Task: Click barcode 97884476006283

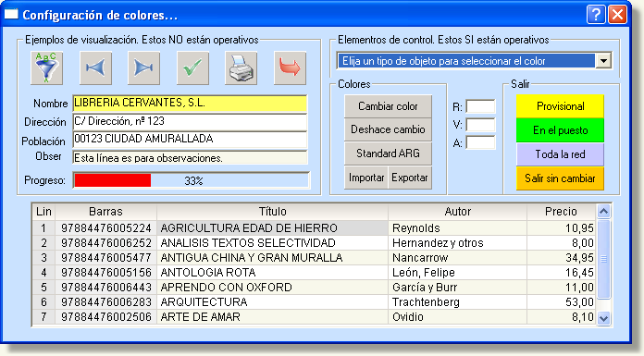Action: [x=106, y=301]
